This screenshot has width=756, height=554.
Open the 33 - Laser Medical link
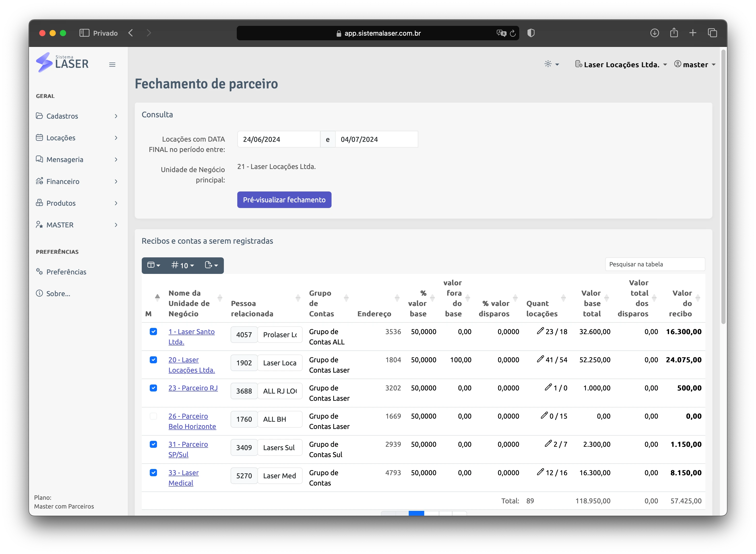tap(183, 478)
